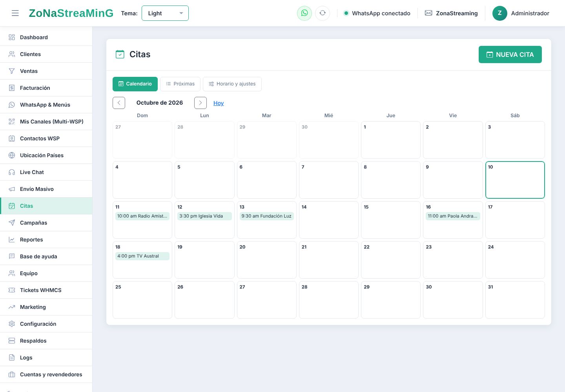
Task: Switch to the Próximas tab
Action: click(180, 84)
